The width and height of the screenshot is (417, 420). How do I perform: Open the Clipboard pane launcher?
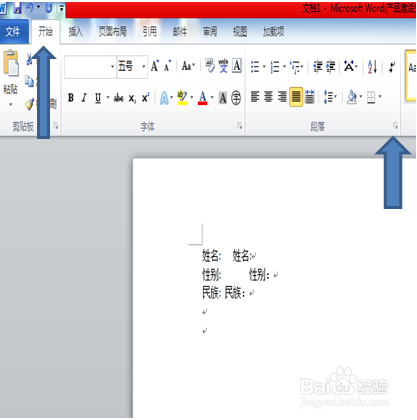click(56, 126)
